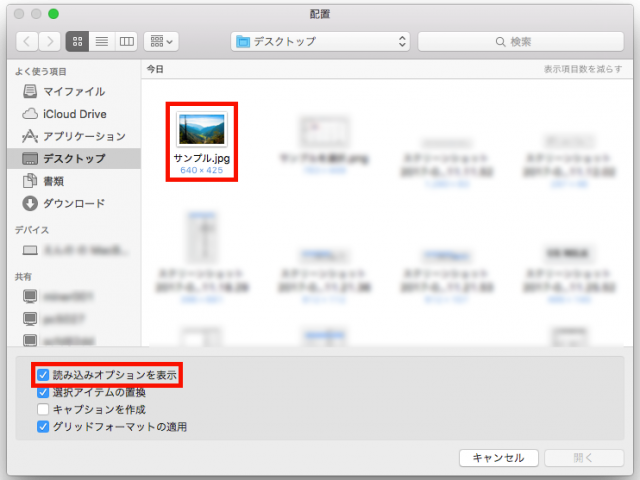Switch to column view mode

coord(126,41)
